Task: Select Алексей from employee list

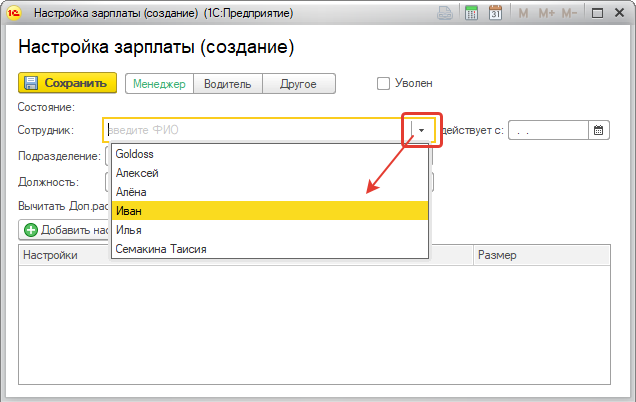Action: coord(270,173)
